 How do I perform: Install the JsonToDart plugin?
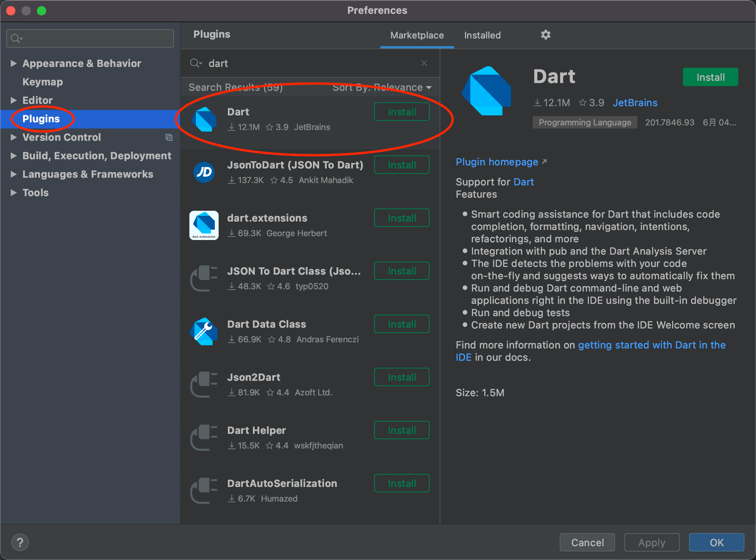click(402, 165)
